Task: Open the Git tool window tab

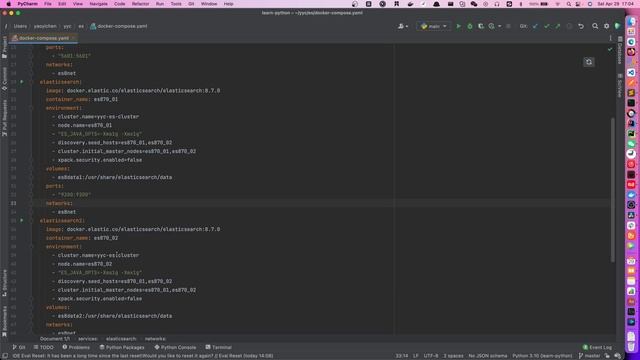Action: pos(19,347)
